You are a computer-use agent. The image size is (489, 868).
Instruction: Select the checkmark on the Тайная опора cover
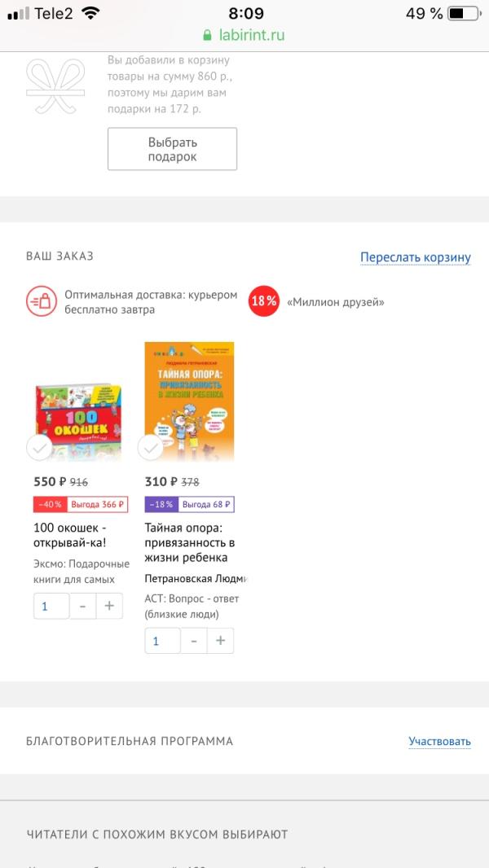(150, 448)
